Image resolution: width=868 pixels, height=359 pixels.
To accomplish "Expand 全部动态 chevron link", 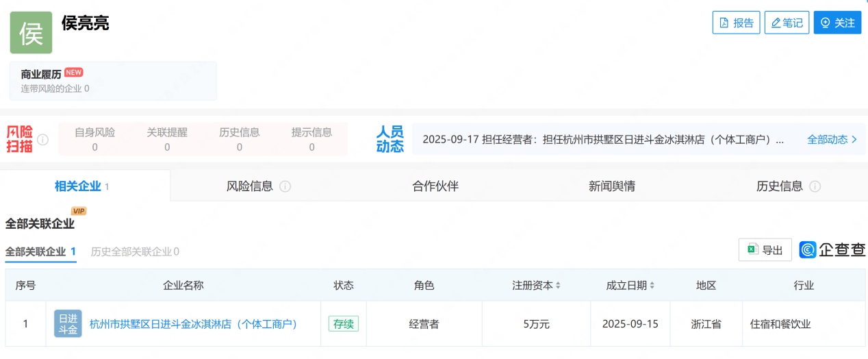I will click(832, 139).
